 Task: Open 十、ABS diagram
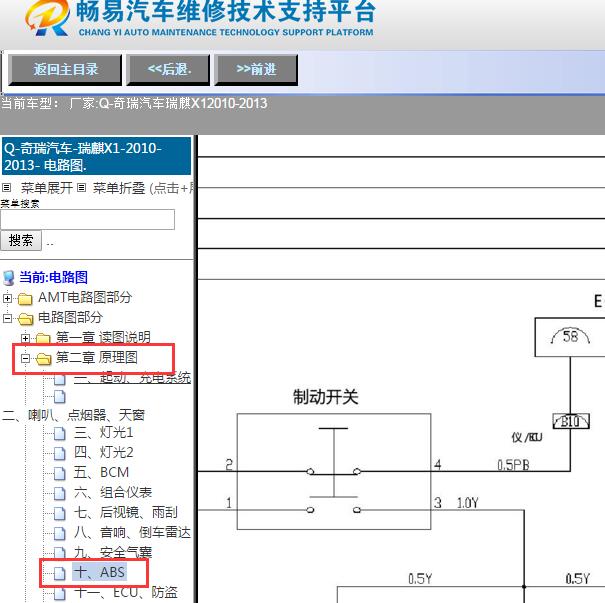pos(99,572)
